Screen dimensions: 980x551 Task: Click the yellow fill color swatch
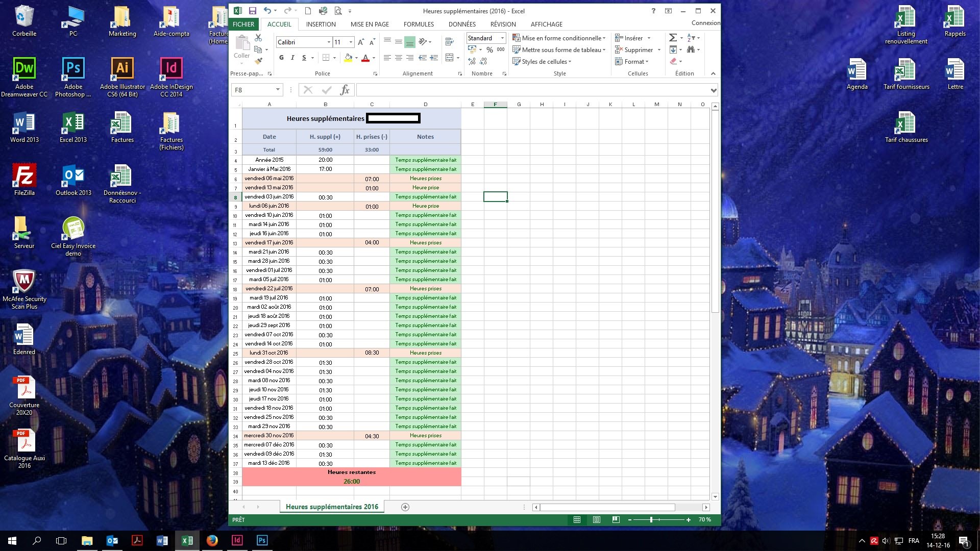348,58
